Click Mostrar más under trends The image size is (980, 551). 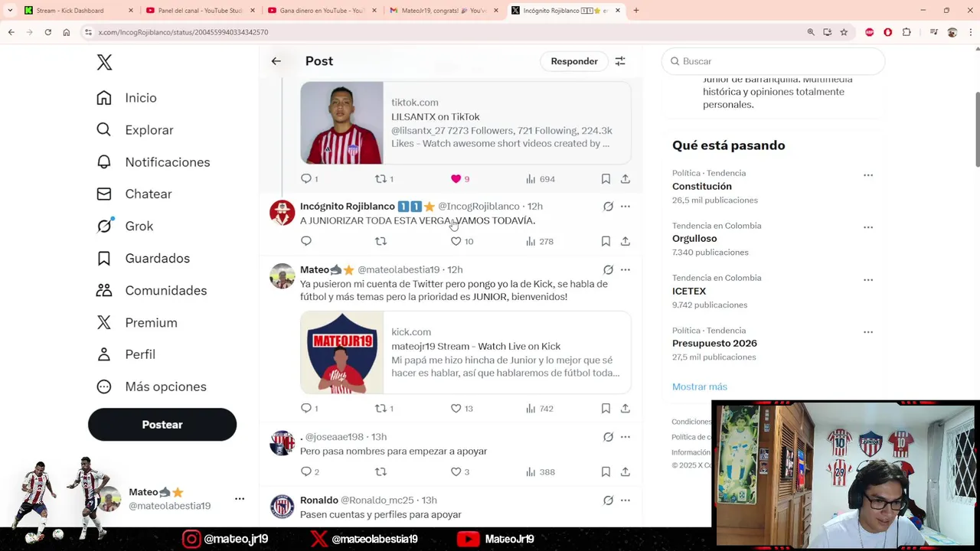coord(700,387)
